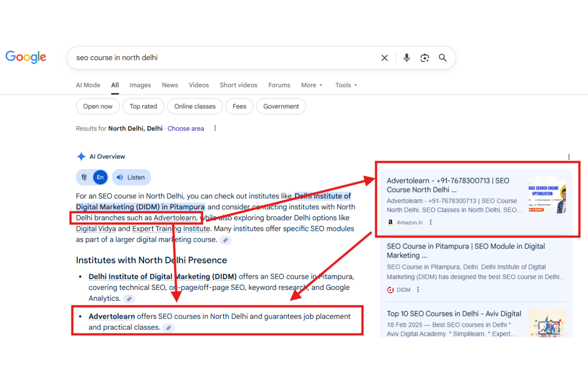Click the Choose area link

click(x=186, y=128)
